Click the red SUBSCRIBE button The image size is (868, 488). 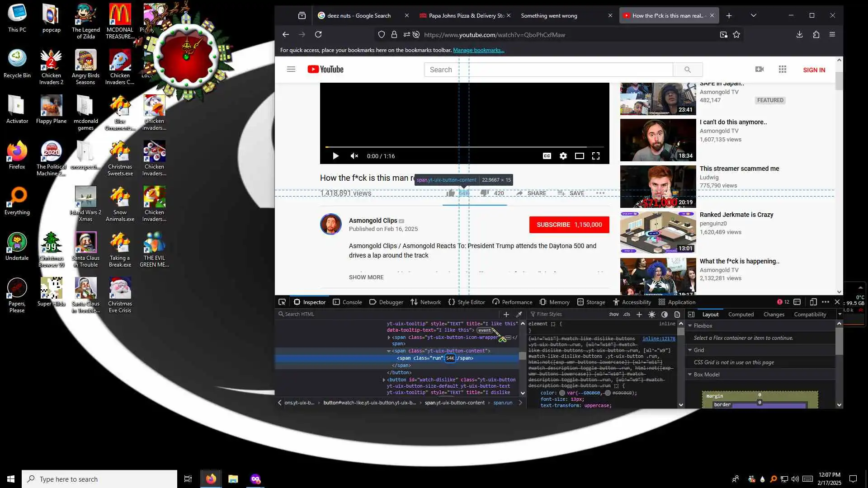[x=569, y=225]
